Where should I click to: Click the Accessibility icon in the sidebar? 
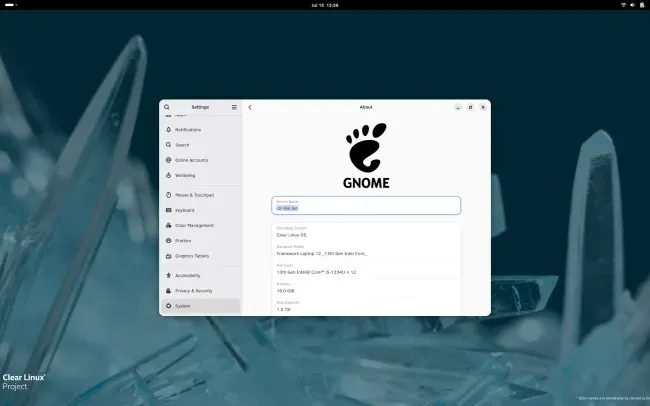(x=168, y=275)
